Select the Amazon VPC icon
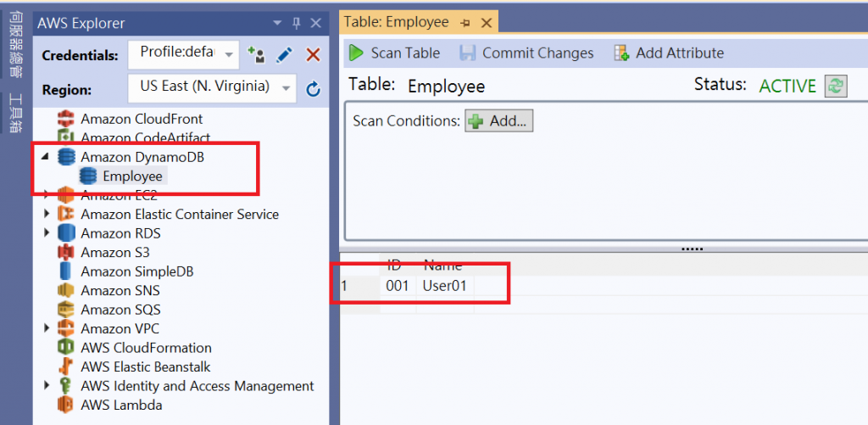The width and height of the screenshot is (868, 425). [66, 328]
